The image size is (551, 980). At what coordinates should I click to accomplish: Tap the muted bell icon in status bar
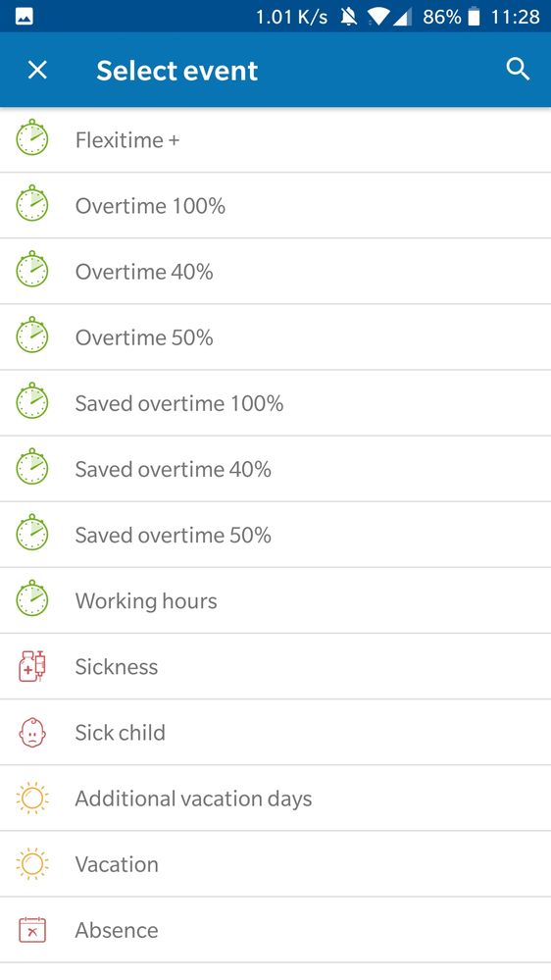(x=348, y=17)
